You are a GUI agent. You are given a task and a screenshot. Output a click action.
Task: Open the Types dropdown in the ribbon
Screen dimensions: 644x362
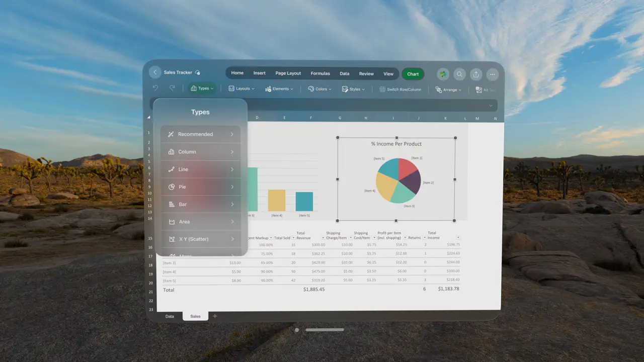coord(202,88)
